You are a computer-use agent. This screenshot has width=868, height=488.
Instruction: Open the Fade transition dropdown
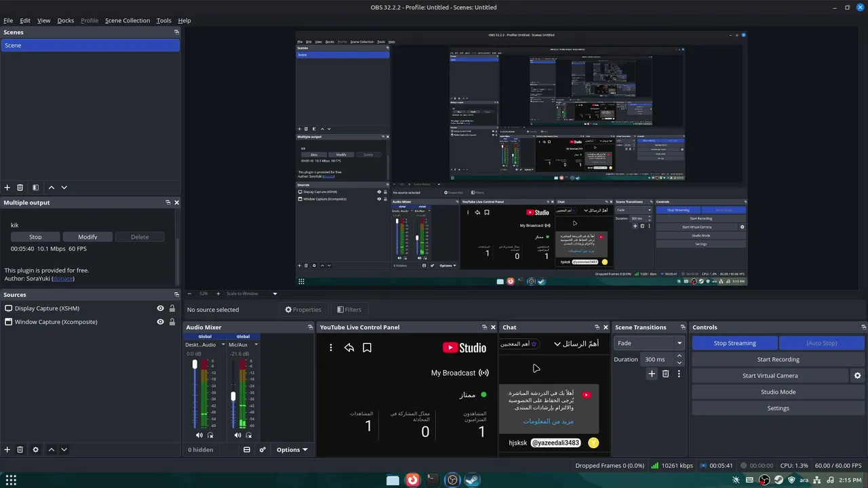pyautogui.click(x=649, y=343)
